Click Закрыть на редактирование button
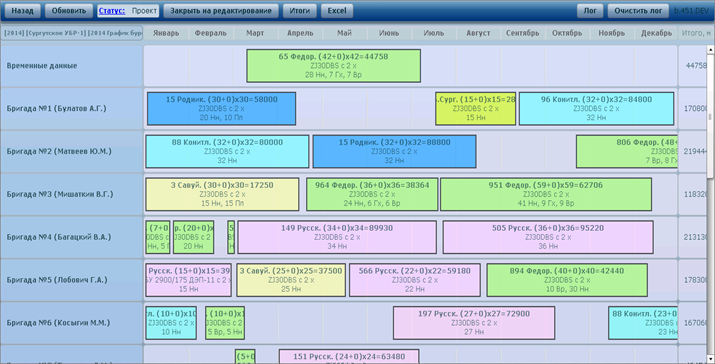 [221, 10]
